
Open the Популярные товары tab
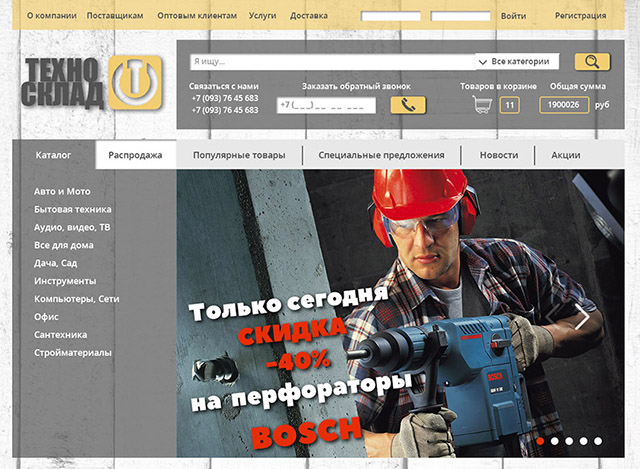coord(239,155)
